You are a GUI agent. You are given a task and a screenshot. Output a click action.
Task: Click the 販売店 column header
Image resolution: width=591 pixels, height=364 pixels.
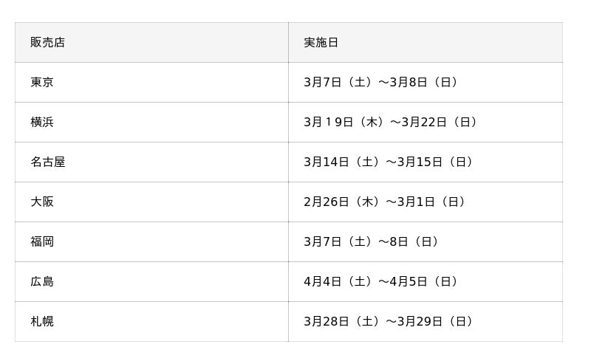[48, 43]
